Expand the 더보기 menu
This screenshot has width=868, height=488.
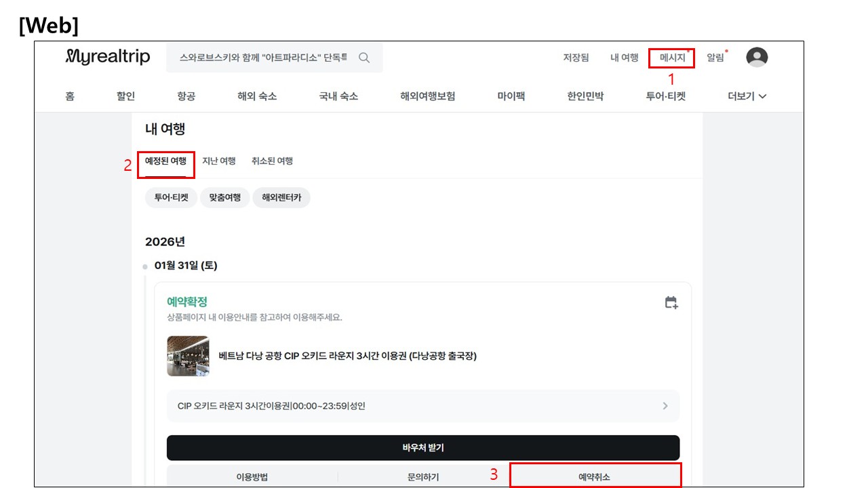tap(747, 96)
